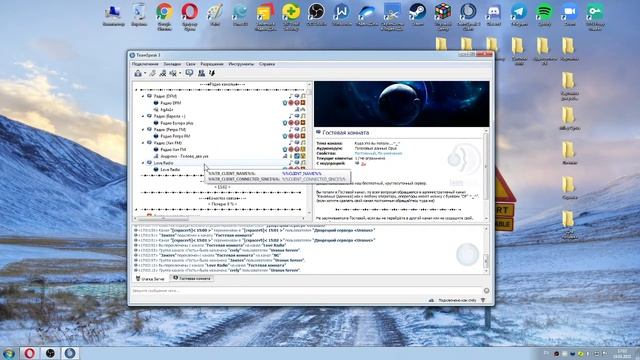Open the Telegram desktop shortcut
Screen dimensions: 640x360
519,14
